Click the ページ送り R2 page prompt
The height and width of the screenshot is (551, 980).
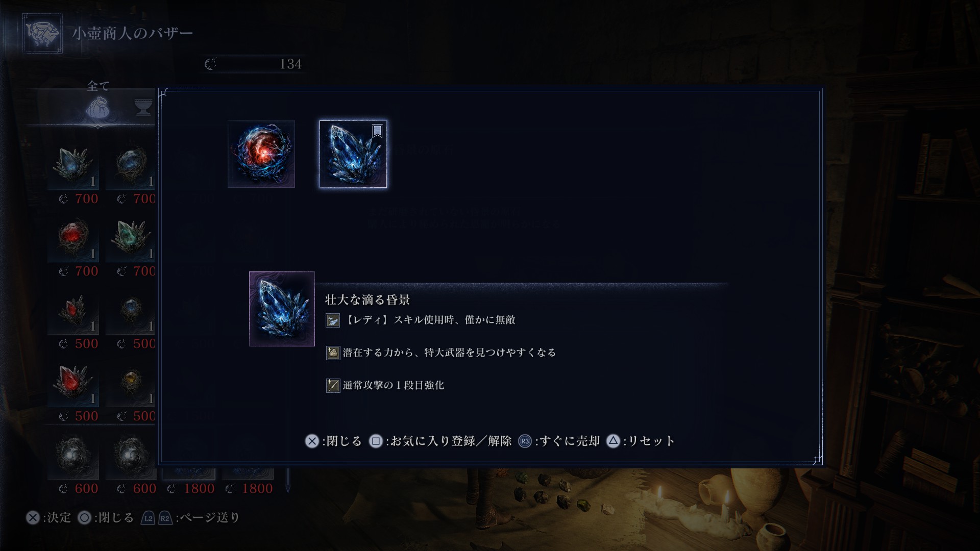click(x=165, y=518)
